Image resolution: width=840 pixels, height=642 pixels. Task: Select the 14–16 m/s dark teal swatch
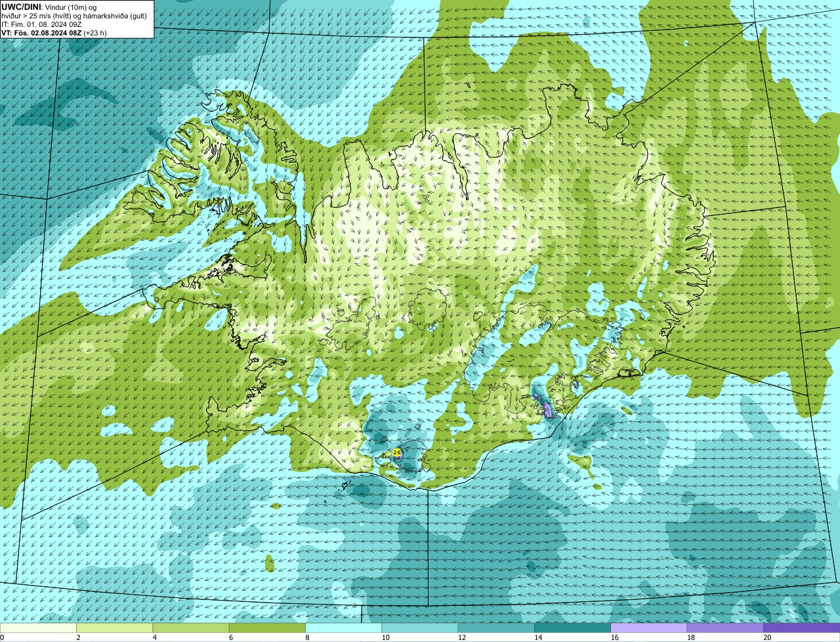click(572, 628)
